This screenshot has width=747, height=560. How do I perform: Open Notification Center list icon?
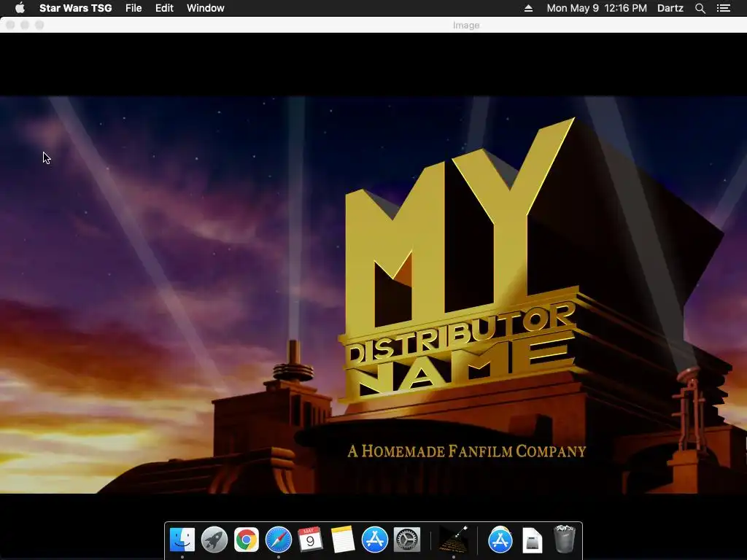point(724,8)
